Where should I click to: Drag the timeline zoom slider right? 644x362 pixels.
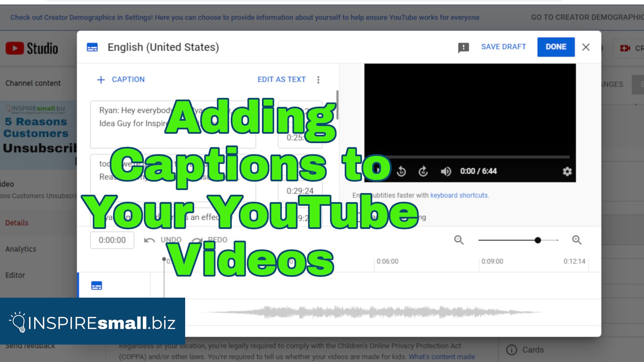[x=537, y=240]
